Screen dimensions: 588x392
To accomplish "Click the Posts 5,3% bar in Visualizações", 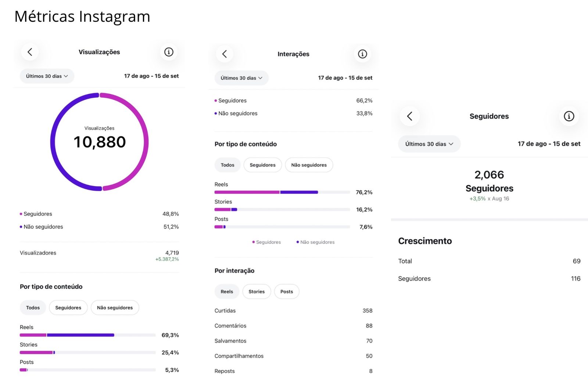I will [88, 370].
